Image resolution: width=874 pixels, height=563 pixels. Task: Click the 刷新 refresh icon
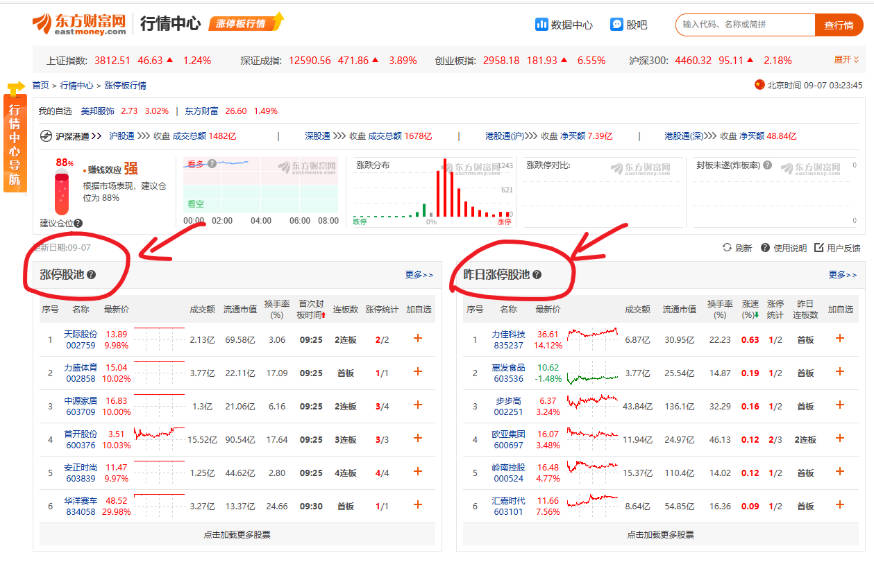[727, 248]
